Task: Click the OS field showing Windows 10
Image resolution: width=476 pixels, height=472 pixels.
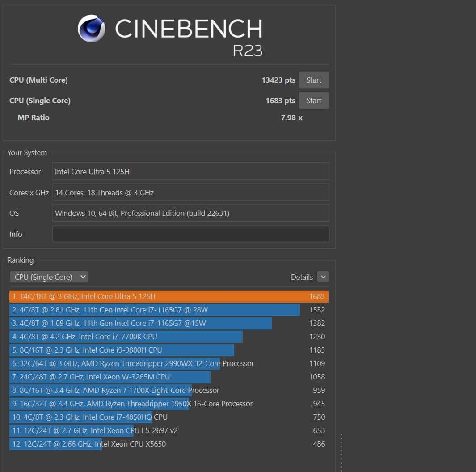Action: click(x=190, y=213)
